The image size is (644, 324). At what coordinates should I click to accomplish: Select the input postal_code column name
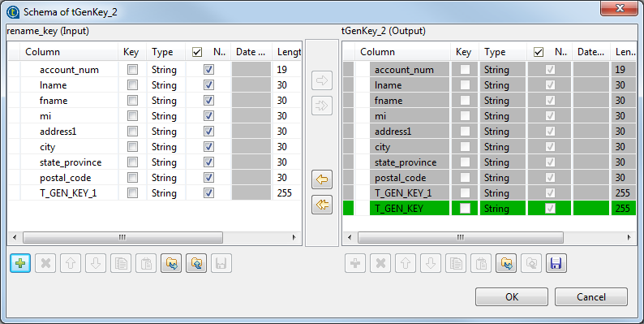coord(66,178)
